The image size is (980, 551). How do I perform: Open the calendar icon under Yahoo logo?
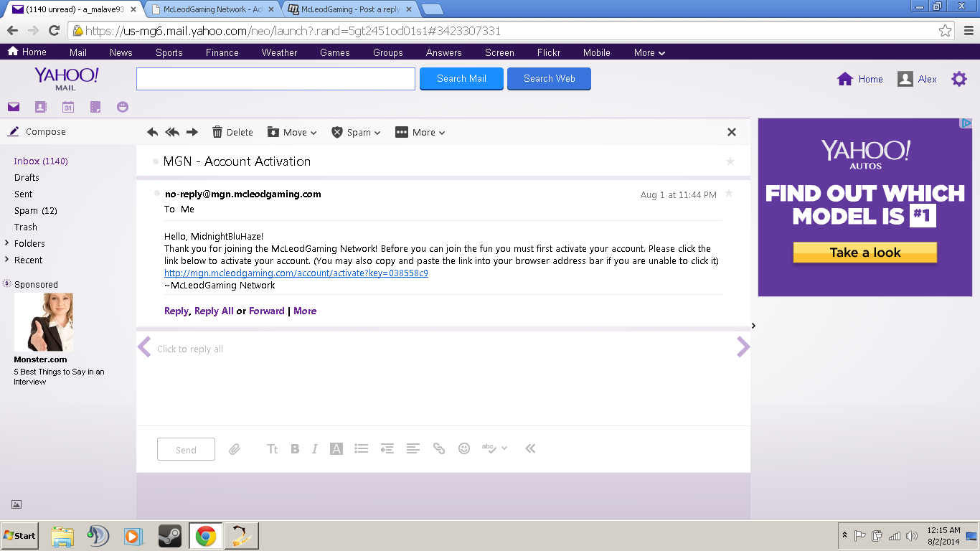[68, 107]
